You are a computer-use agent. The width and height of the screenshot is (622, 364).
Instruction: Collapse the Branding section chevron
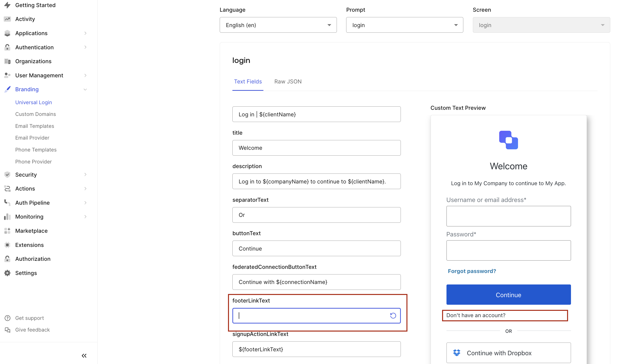point(85,89)
